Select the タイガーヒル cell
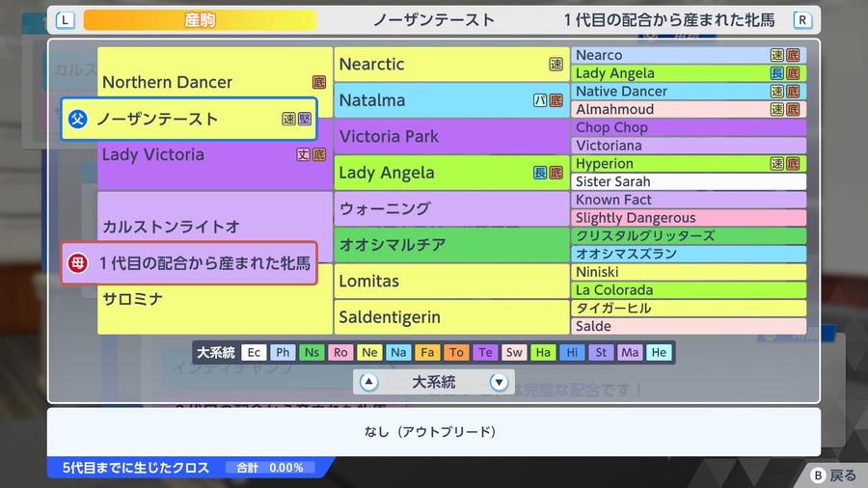This screenshot has width=868, height=488. pyautogui.click(x=689, y=309)
